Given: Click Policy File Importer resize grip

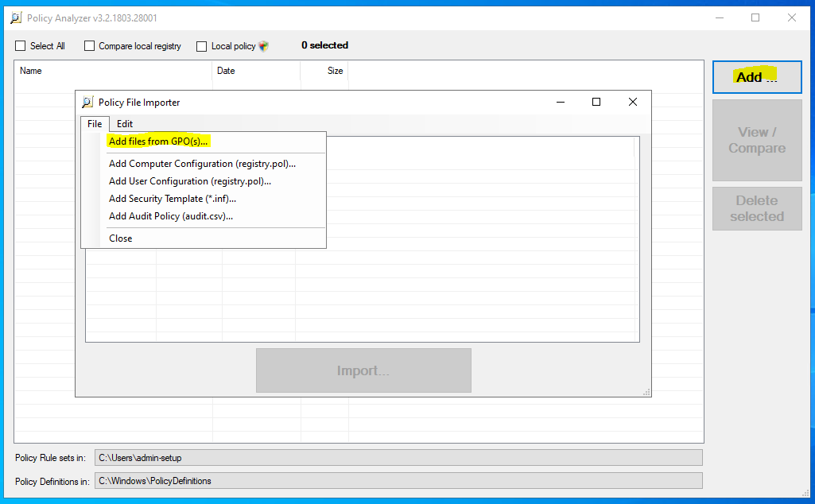Looking at the screenshot, I should click(646, 392).
